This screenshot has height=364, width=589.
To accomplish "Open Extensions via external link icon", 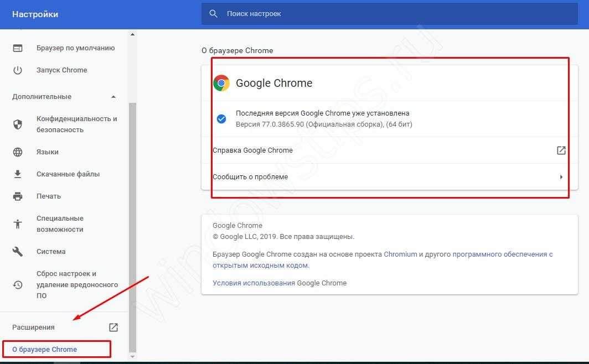I will pyautogui.click(x=113, y=327).
